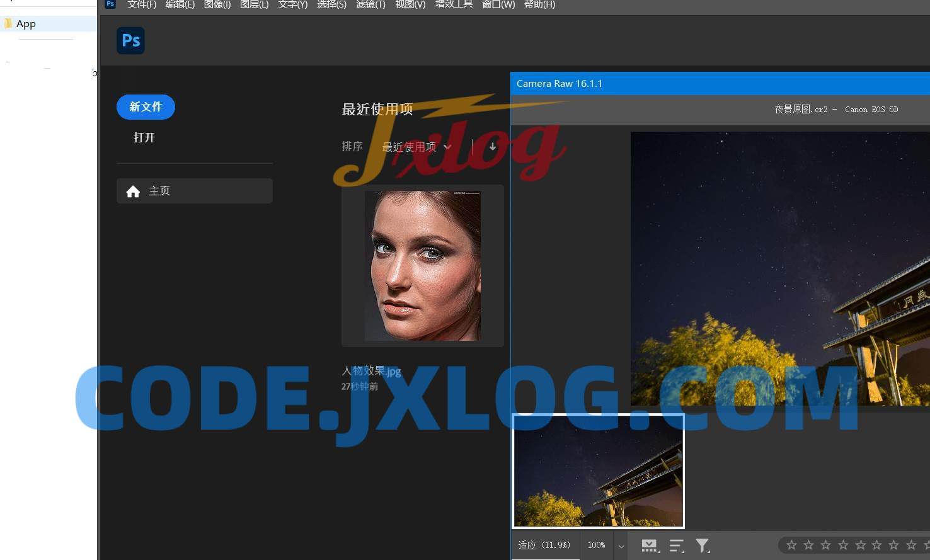The image size is (930, 560).
Task: Click the Photoshop Ps logo on home screen
Action: pyautogui.click(x=130, y=40)
